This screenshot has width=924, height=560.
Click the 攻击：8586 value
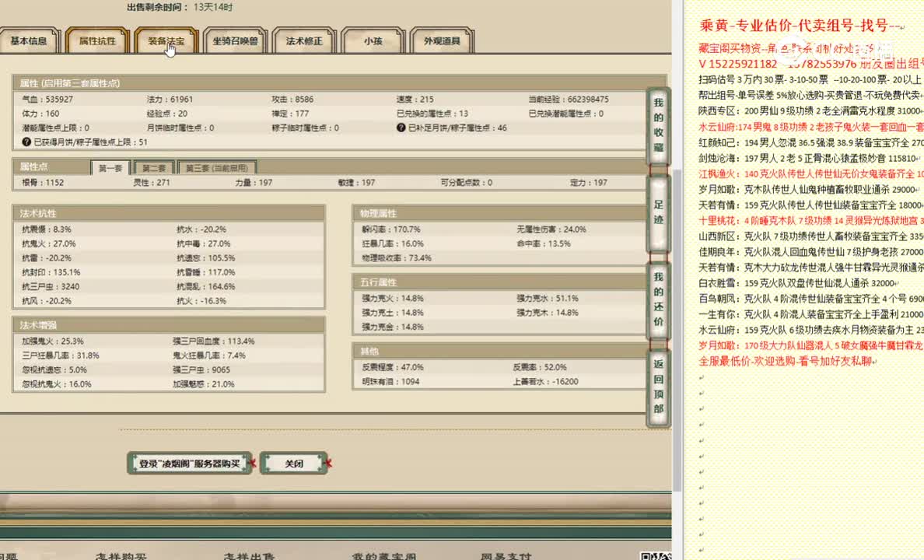pos(292,99)
